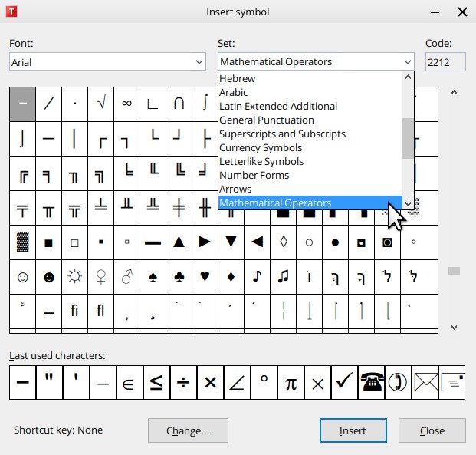Select the square root symbol in grid
The image size is (476, 455).
pyautogui.click(x=100, y=104)
